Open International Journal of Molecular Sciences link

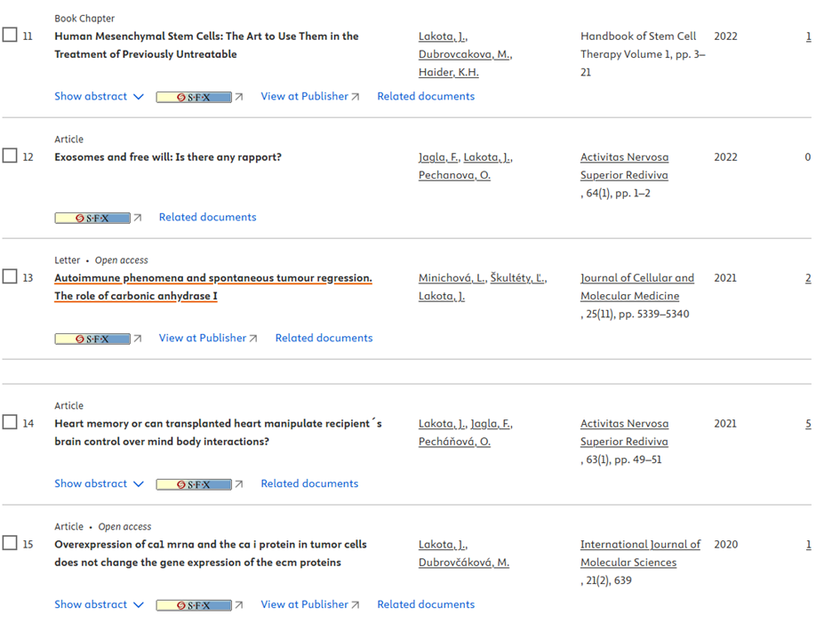coord(640,554)
